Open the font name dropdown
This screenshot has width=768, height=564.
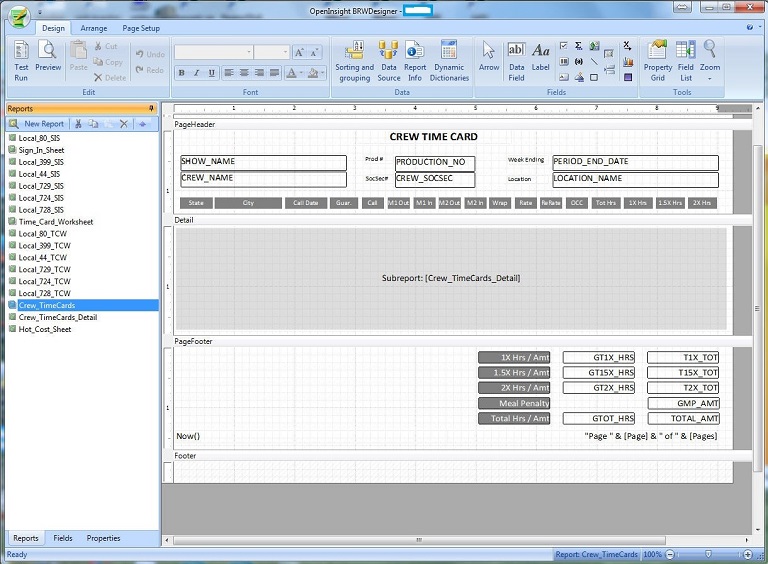249,52
